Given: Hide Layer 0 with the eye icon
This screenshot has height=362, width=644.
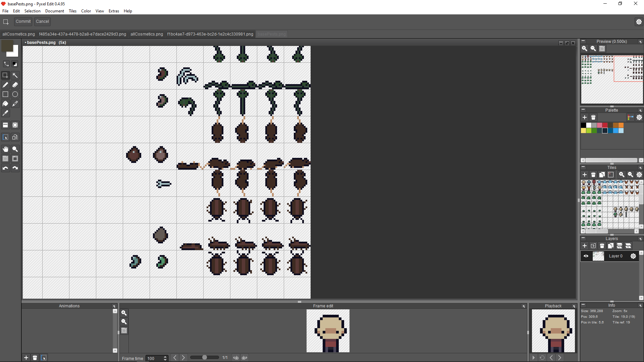Looking at the screenshot, I should [586, 256].
